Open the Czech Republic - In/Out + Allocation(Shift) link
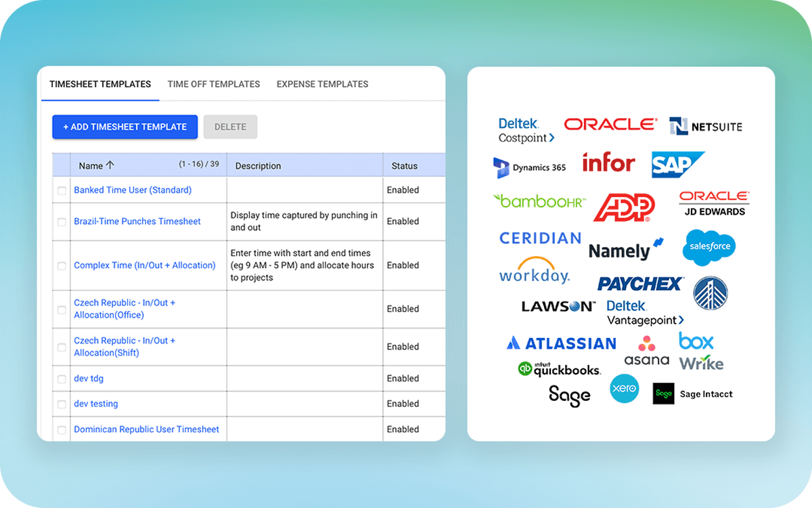This screenshot has height=508, width=812. pyautogui.click(x=125, y=347)
